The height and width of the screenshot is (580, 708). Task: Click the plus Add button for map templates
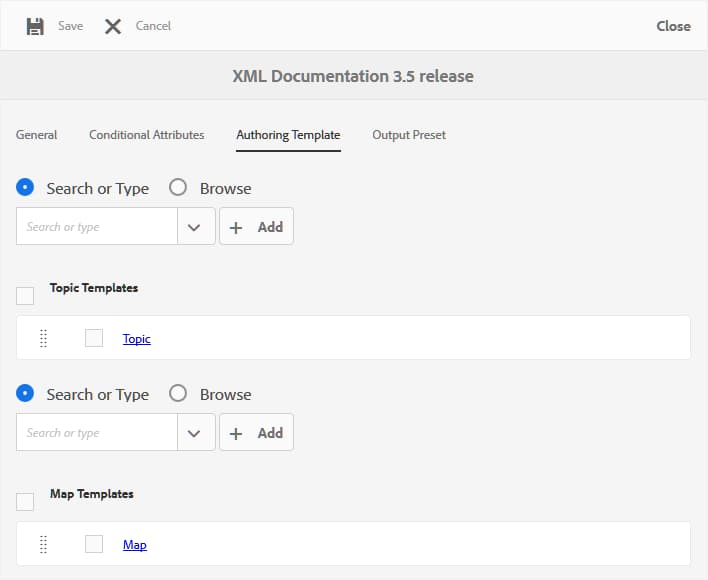pos(256,433)
